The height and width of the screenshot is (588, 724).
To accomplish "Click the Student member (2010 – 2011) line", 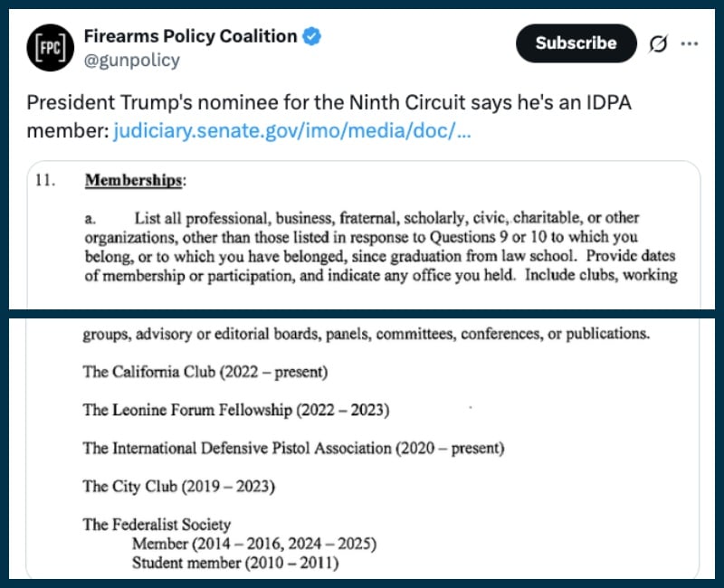I will pos(235,563).
